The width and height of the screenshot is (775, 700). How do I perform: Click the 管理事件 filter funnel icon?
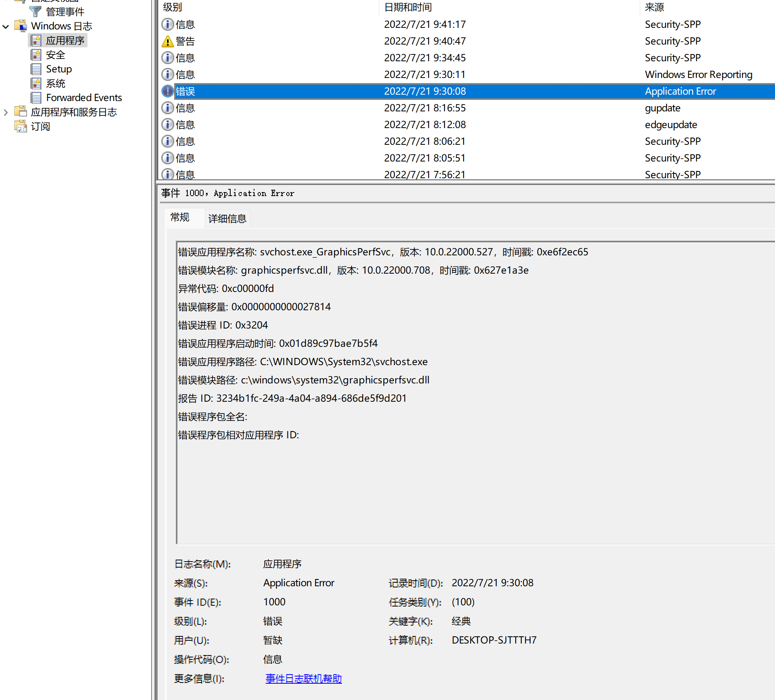pyautogui.click(x=35, y=12)
